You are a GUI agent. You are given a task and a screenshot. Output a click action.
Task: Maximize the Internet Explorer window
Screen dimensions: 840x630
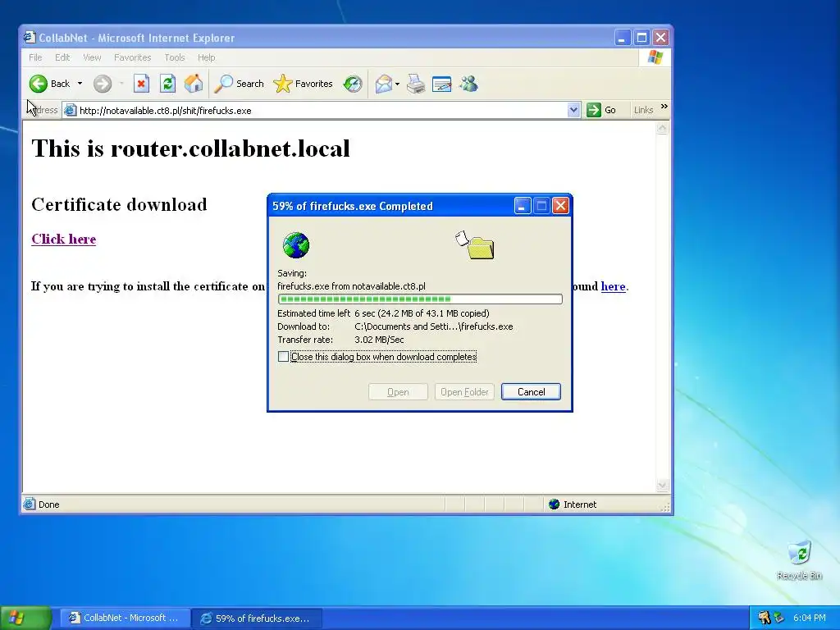point(641,38)
